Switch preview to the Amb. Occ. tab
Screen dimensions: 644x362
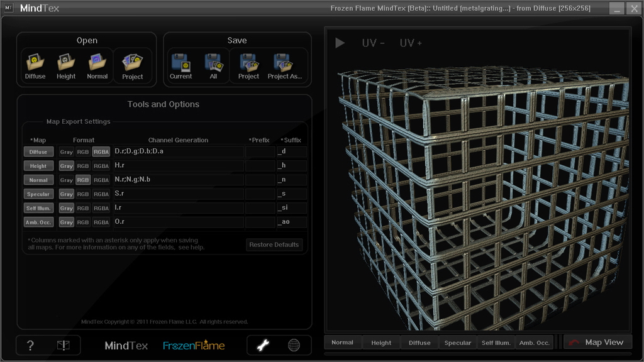[534, 343]
